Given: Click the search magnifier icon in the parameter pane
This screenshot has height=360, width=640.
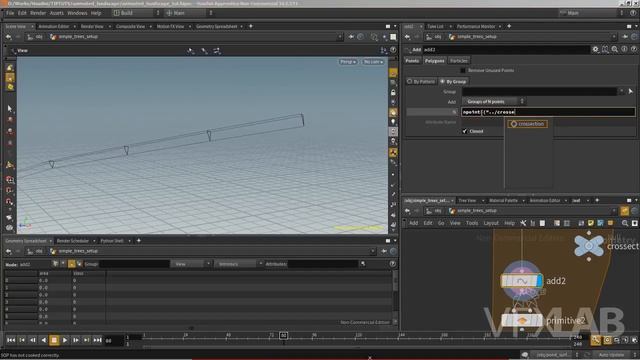Looking at the screenshot, I should [x=615, y=49].
